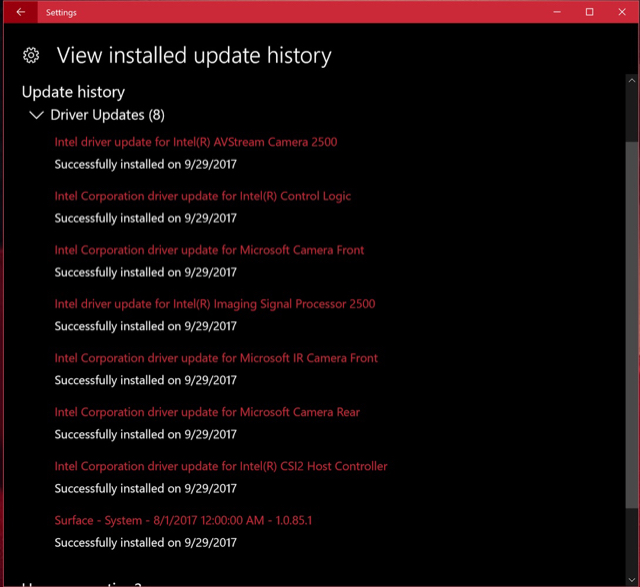640x587 pixels.
Task: Click the settings gear icon beside the title
Action: [x=31, y=55]
